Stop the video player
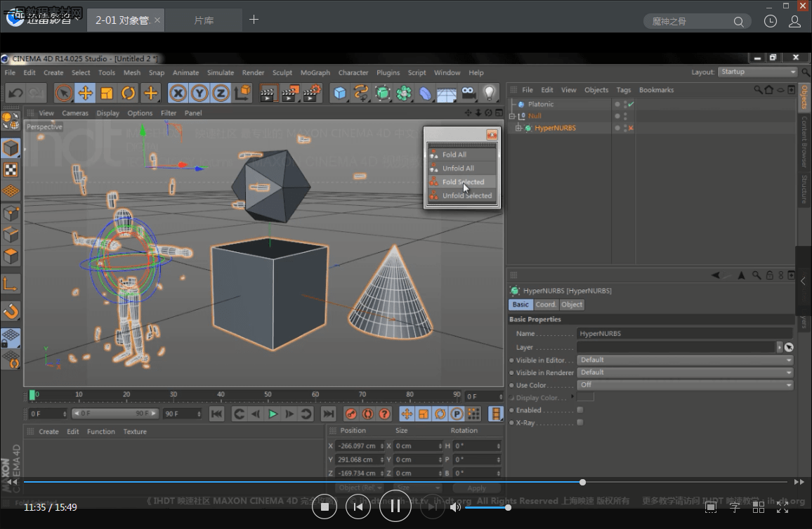The image size is (812, 529). pyautogui.click(x=325, y=507)
